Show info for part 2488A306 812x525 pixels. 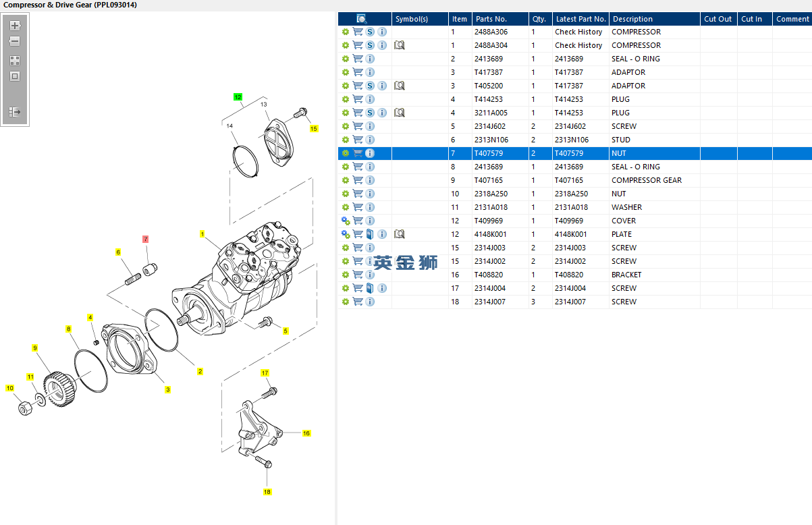point(382,32)
